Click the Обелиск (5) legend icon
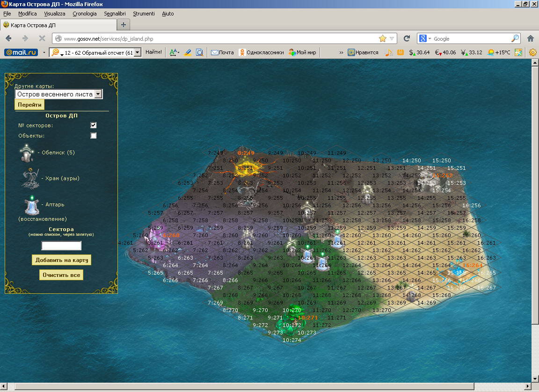Image resolution: width=539 pixels, height=392 pixels. tap(27, 153)
